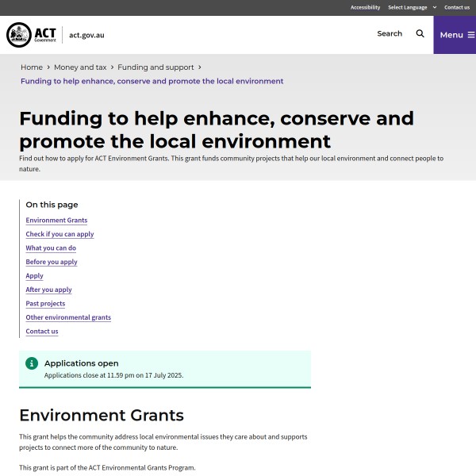The width and height of the screenshot is (476, 476).
Task: Click the search magnifying glass icon
Action: coord(420,34)
